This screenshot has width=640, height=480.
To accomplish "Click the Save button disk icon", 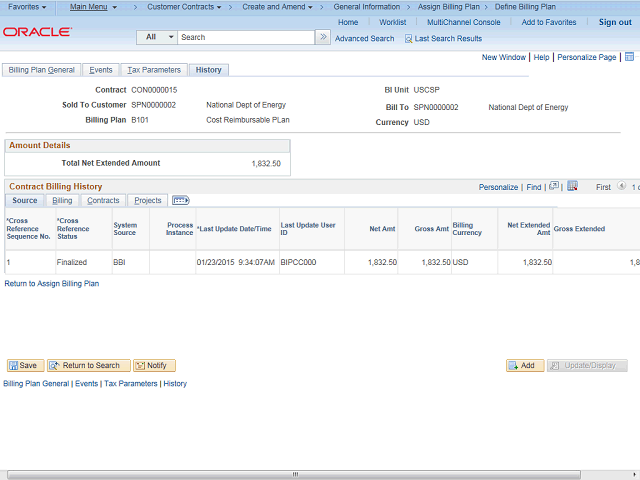I will pos(13,365).
